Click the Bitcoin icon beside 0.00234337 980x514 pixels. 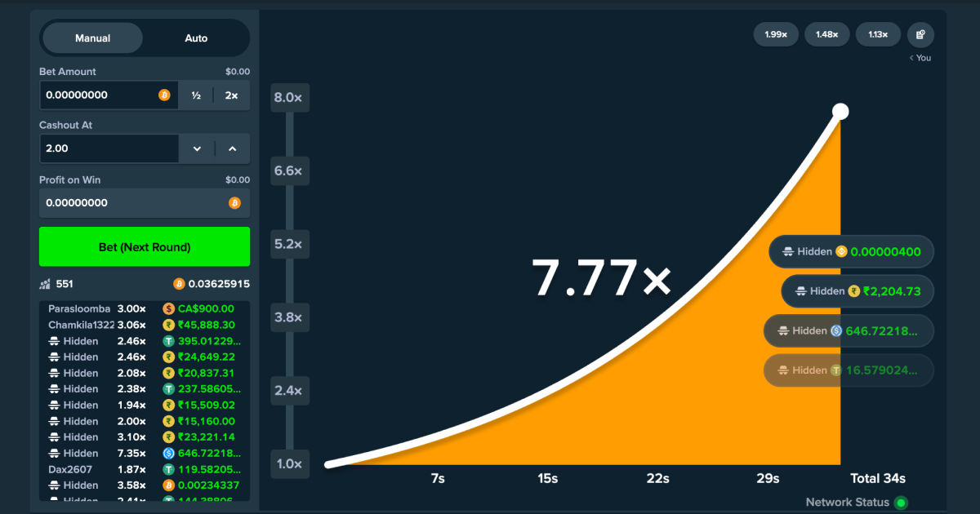coord(168,485)
